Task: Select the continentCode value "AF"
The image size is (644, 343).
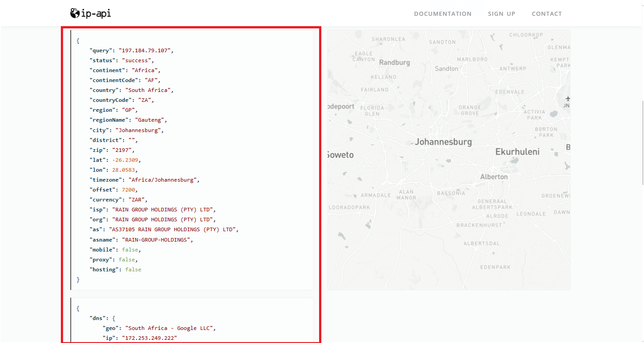Action: 151,80
